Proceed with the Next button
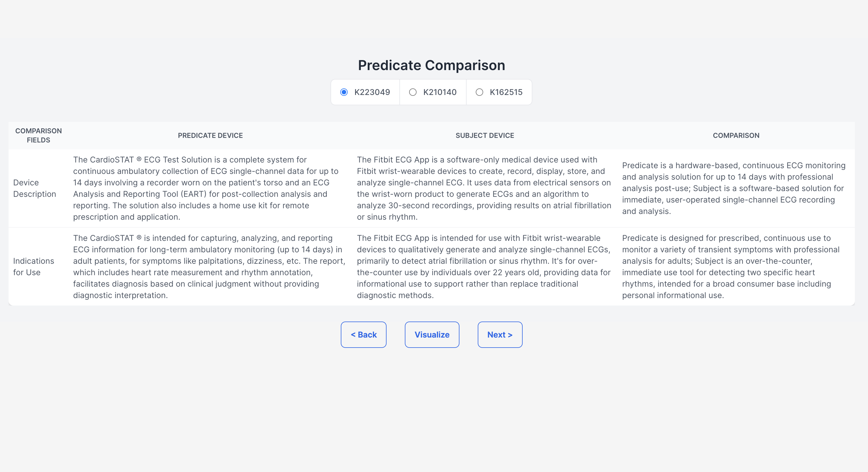The image size is (868, 472). pos(500,334)
